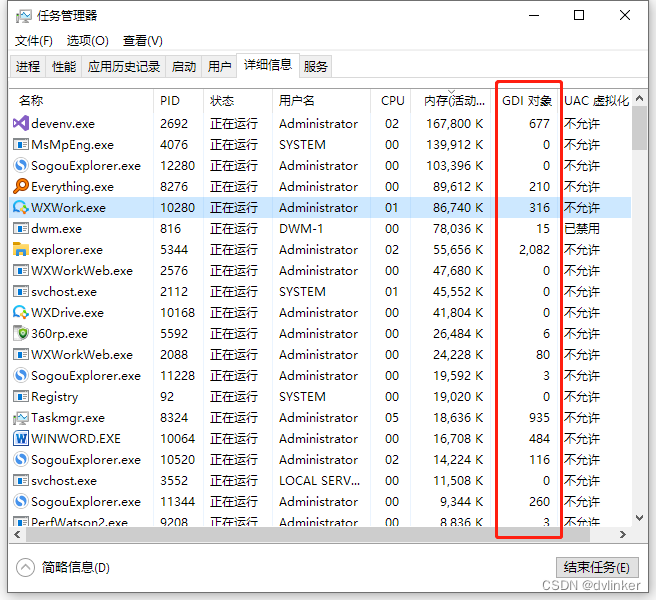The width and height of the screenshot is (656, 600).
Task: Sort by the UAC 虚拟化 column header
Action: pos(596,101)
